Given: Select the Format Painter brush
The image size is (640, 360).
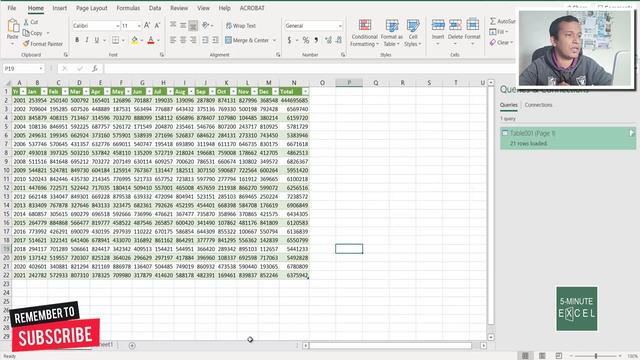Looking at the screenshot, I should (x=26, y=44).
